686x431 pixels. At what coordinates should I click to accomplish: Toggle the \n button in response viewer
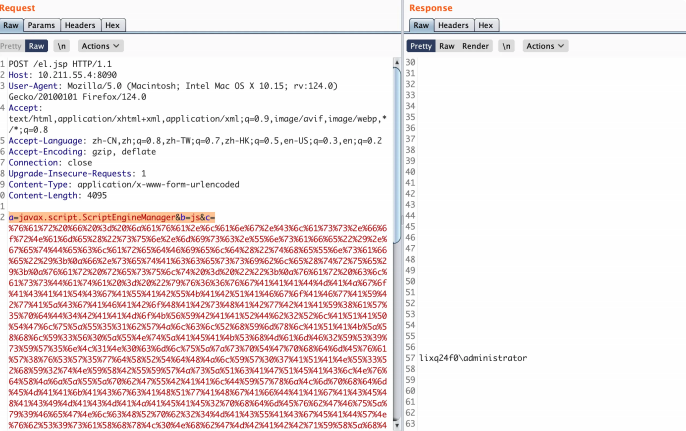click(506, 46)
